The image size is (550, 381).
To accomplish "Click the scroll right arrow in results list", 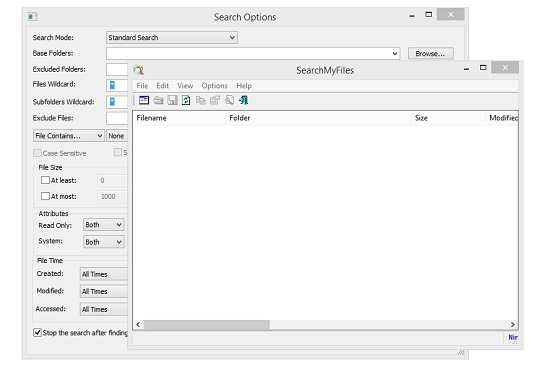I will point(512,325).
